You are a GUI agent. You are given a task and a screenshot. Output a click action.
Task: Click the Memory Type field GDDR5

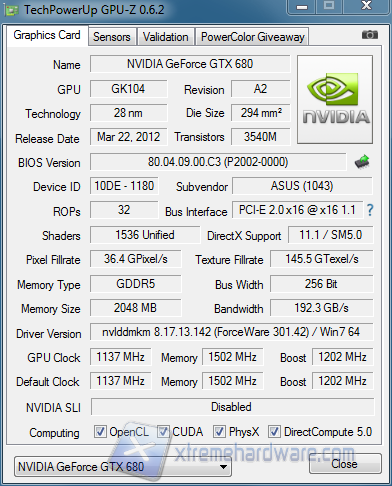(136, 284)
